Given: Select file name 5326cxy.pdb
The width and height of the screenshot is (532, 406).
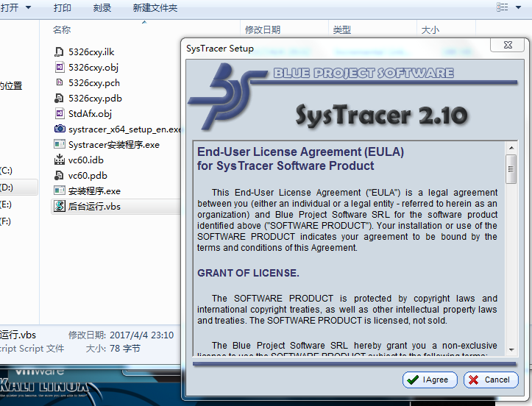Looking at the screenshot, I should point(95,99).
